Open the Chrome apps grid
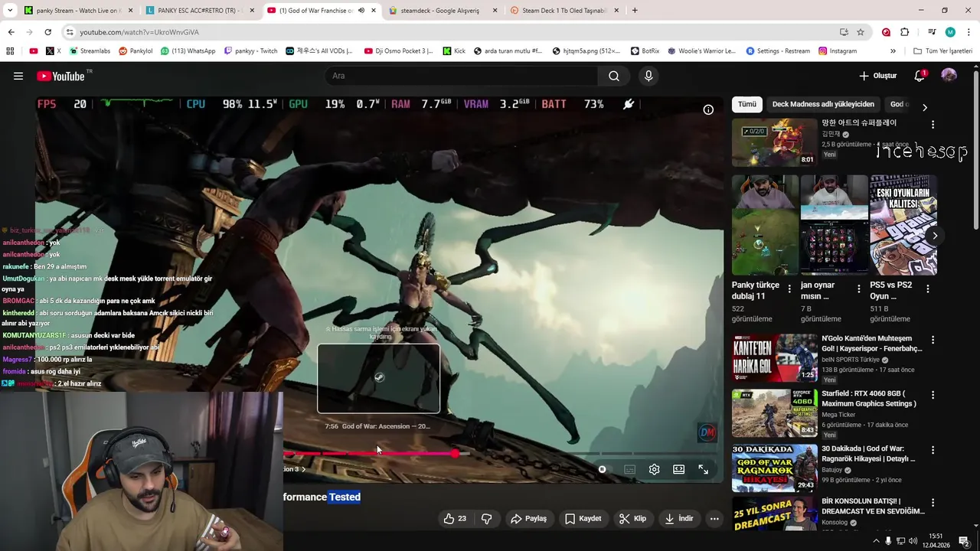This screenshot has width=980, height=551. [x=10, y=51]
